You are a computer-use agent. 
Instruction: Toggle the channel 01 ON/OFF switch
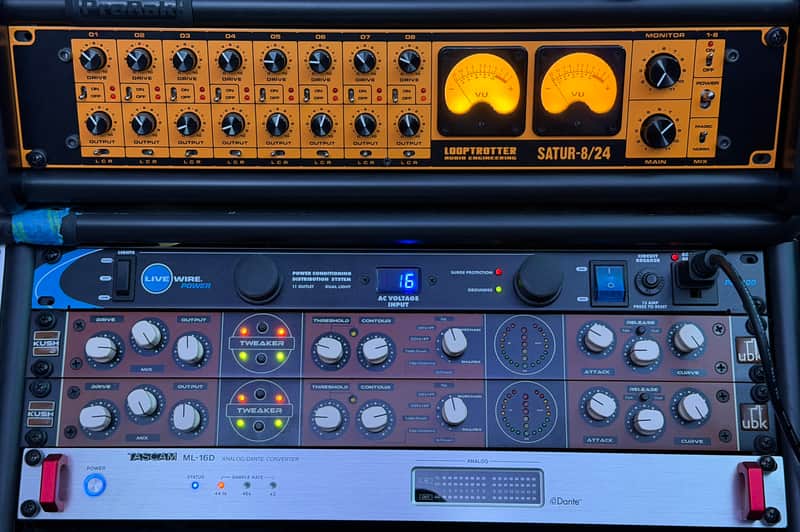(82, 93)
